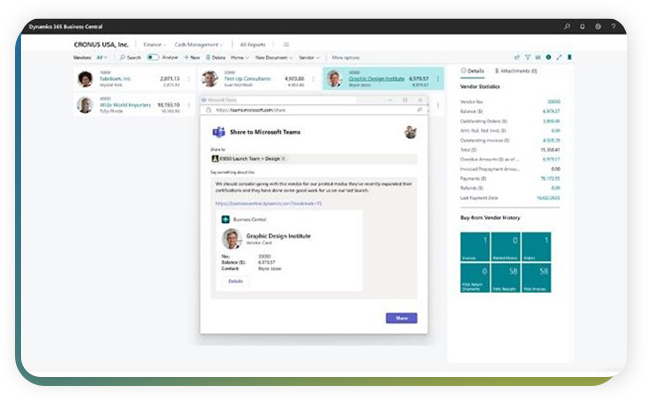Open the three-dot menu on Graphic Design Institute
Image resolution: width=648 pixels, height=401 pixels.
coord(437,79)
